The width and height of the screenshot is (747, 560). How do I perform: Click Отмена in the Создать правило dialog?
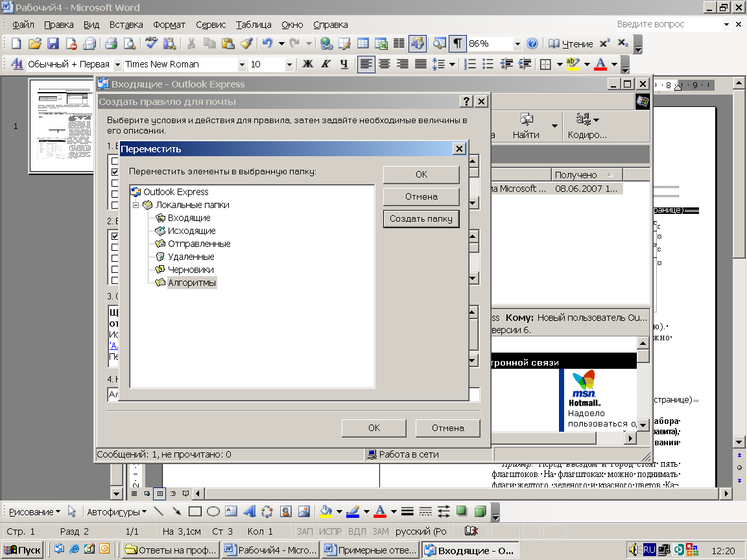pyautogui.click(x=448, y=428)
